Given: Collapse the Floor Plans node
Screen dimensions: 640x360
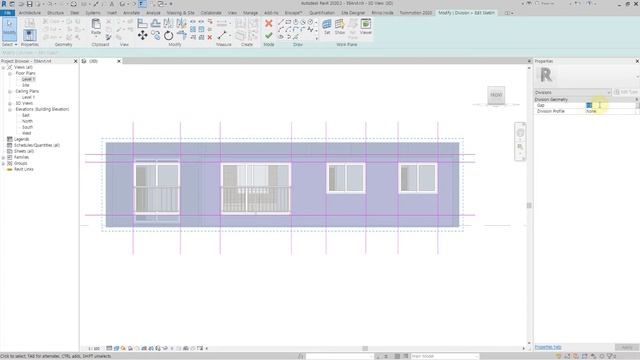Looking at the screenshot, I should point(10,73).
